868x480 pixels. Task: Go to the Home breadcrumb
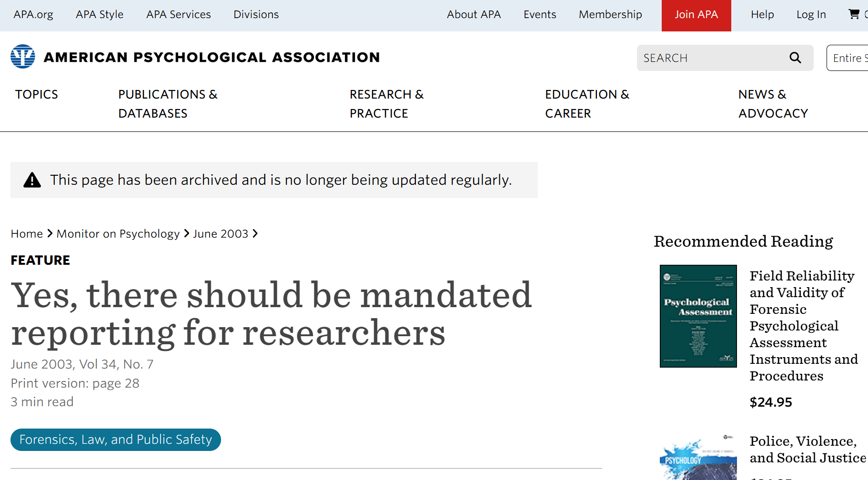(x=27, y=234)
